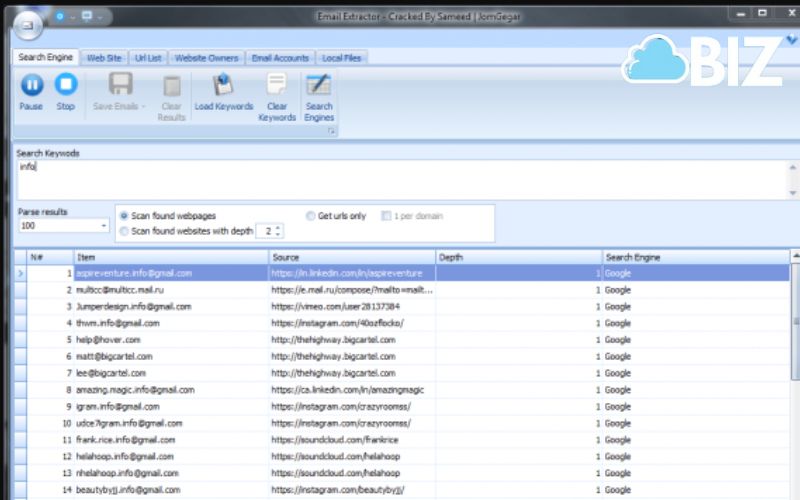Click the blue quick-access toolbar icon
Viewport: 800px width, 500px height.
60,16
